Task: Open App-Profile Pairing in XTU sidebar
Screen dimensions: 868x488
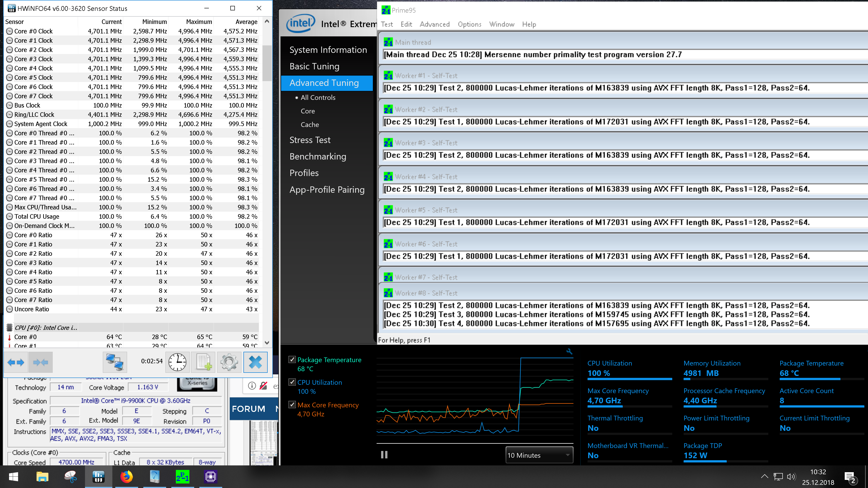Action: [x=327, y=190]
